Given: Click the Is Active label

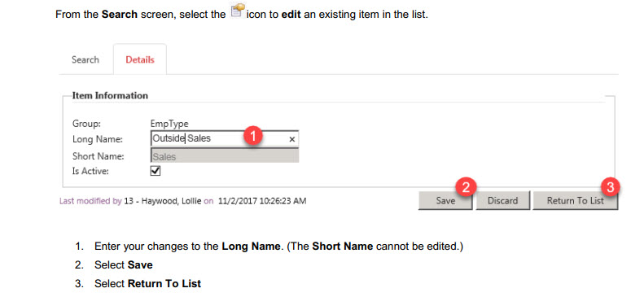Looking at the screenshot, I should tap(90, 172).
